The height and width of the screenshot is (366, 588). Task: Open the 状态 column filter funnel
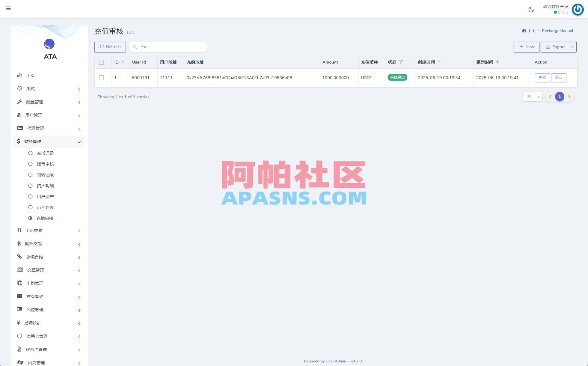tap(401, 62)
